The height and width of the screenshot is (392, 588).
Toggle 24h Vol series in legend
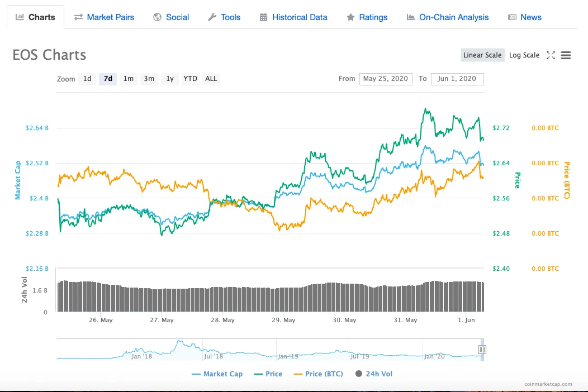tap(373, 374)
